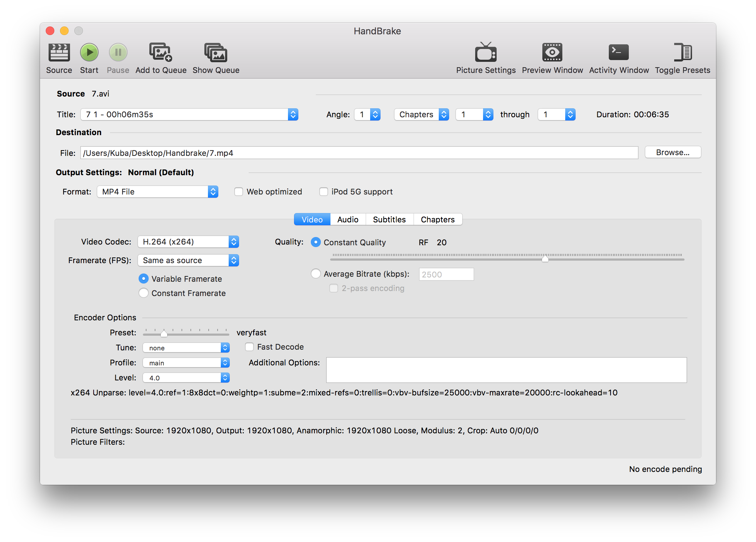756x542 pixels.
Task: Click the Add to Queue icon
Action: point(160,53)
